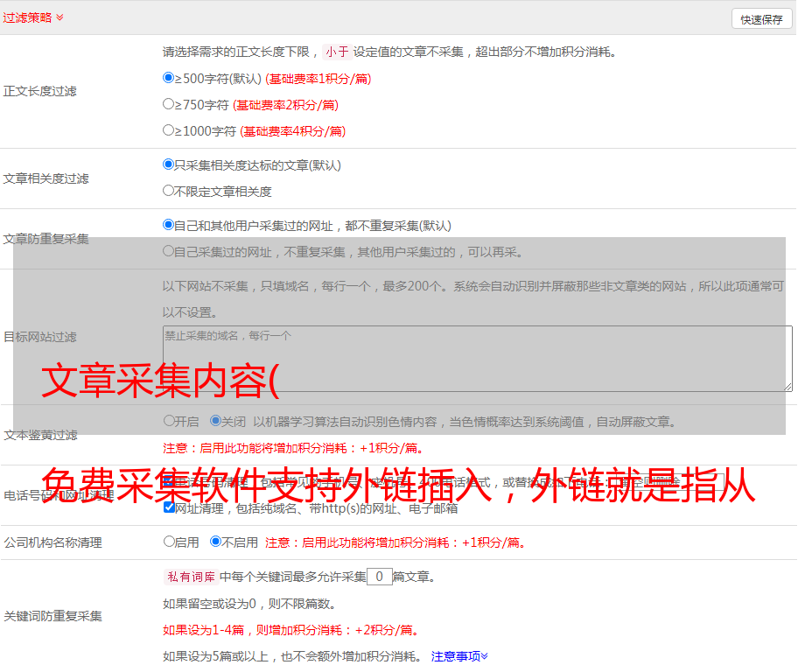Select the ≥500字符 default length option
The height and width of the screenshot is (672, 798).
169,78
